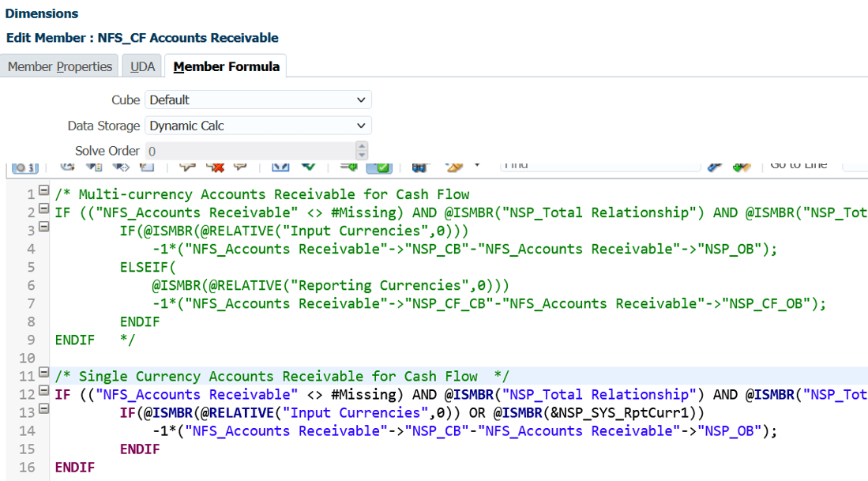Image resolution: width=868 pixels, height=481 pixels.
Task: Click the Solve Order input field
Action: point(250,151)
